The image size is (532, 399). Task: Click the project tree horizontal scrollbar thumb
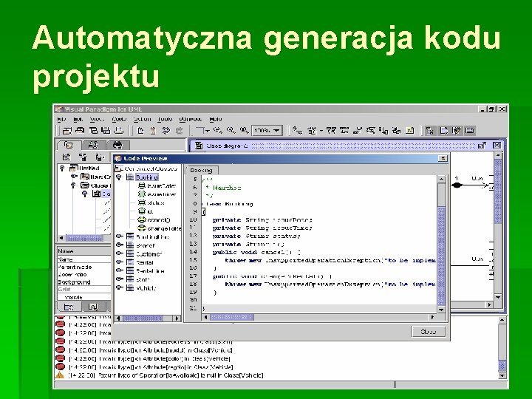tap(84, 238)
